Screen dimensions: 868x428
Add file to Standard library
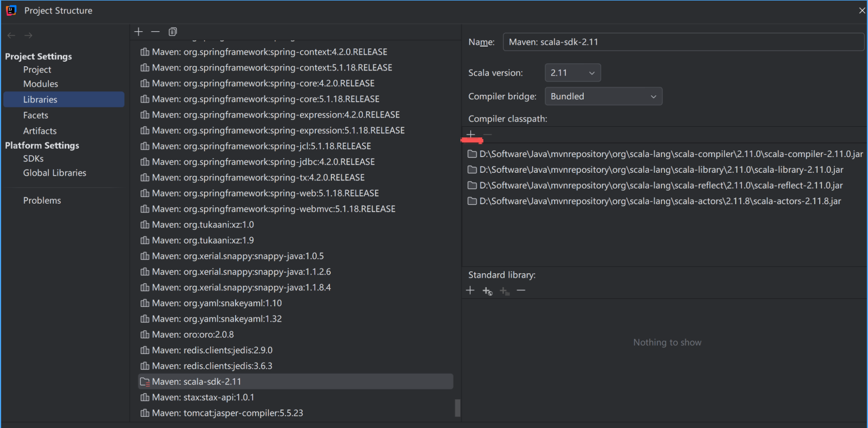click(470, 290)
